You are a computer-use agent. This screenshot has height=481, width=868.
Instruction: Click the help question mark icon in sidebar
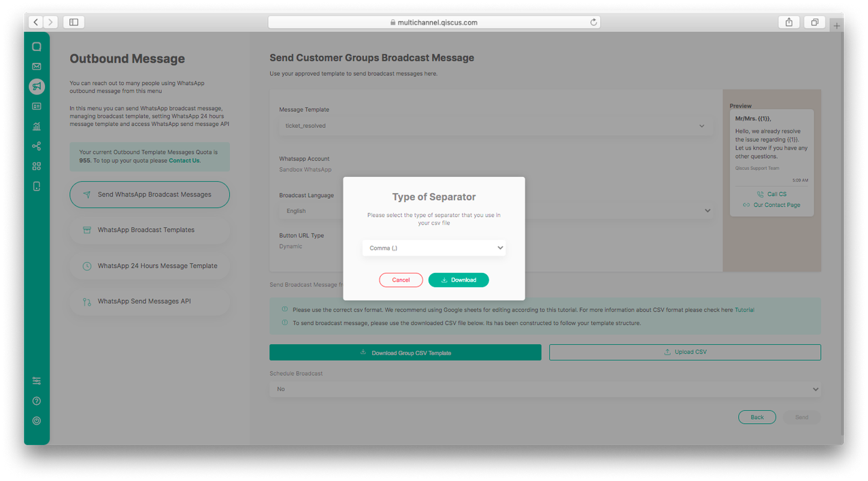37,401
